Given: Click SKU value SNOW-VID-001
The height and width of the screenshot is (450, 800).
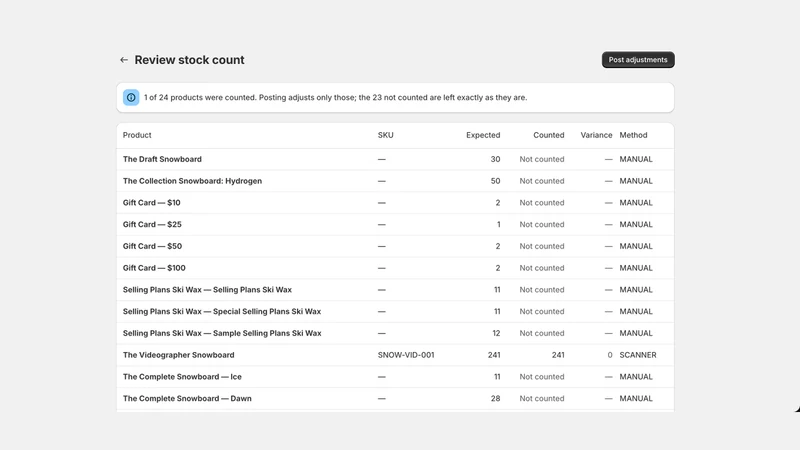Looking at the screenshot, I should (406, 355).
